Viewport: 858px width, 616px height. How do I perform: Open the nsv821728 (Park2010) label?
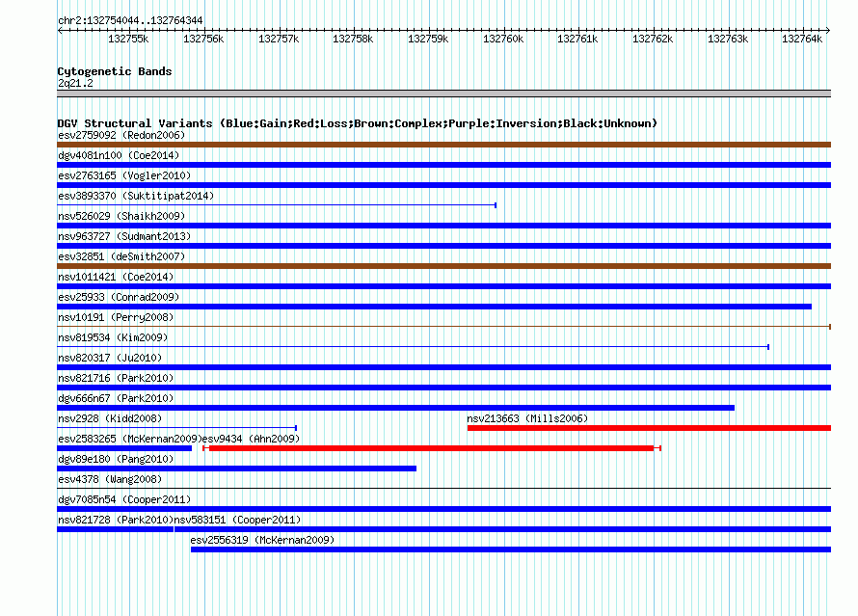pos(116,520)
